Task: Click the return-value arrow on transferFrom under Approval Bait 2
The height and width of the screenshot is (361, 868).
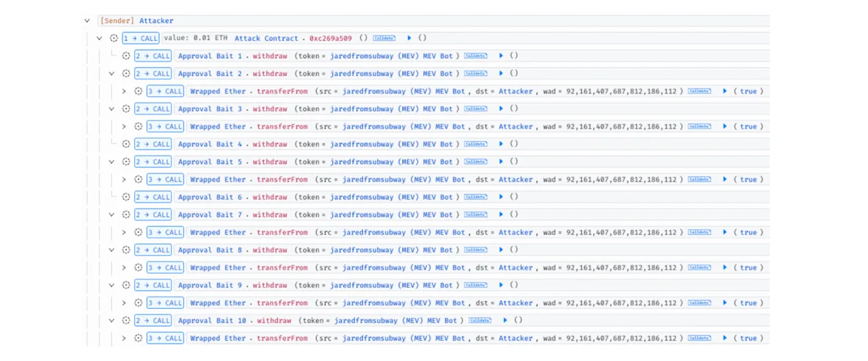Action: tap(724, 91)
